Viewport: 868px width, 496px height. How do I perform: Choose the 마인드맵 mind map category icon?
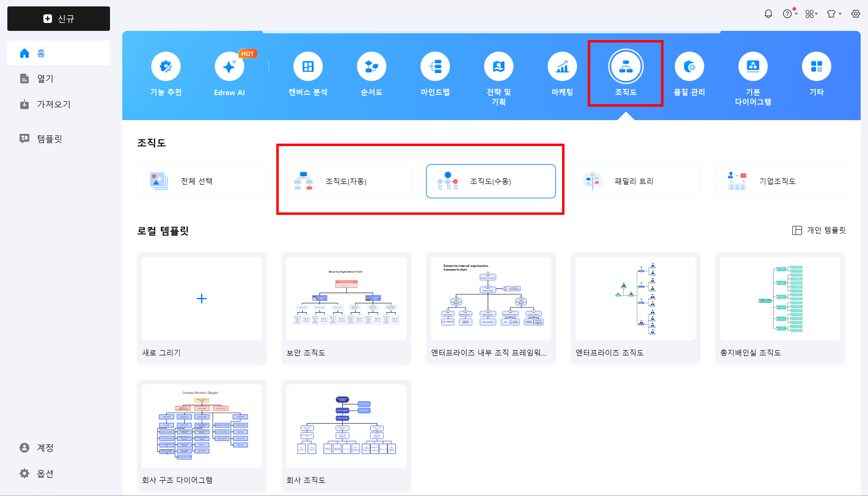click(435, 67)
